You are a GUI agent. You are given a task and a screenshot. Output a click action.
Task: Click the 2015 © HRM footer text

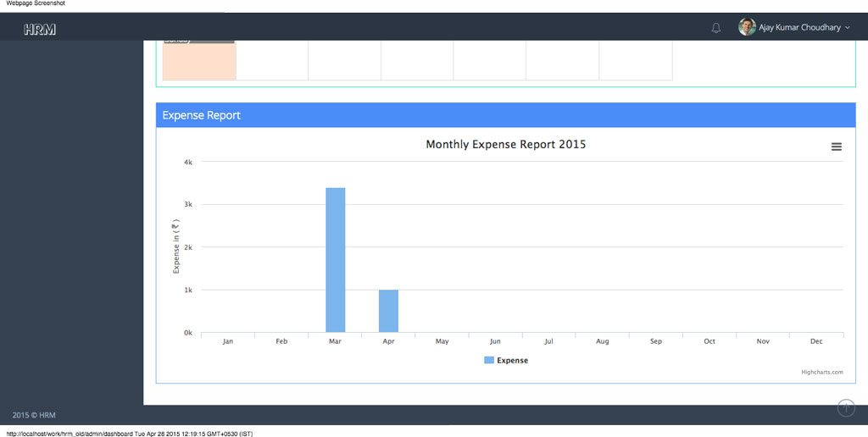coord(34,415)
